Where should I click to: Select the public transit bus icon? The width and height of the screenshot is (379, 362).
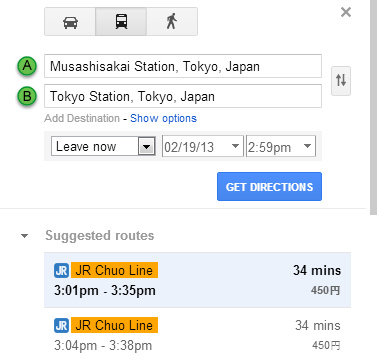tap(121, 22)
